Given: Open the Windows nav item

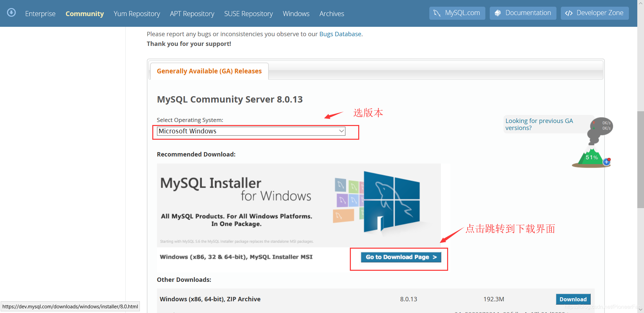Looking at the screenshot, I should coord(296,14).
